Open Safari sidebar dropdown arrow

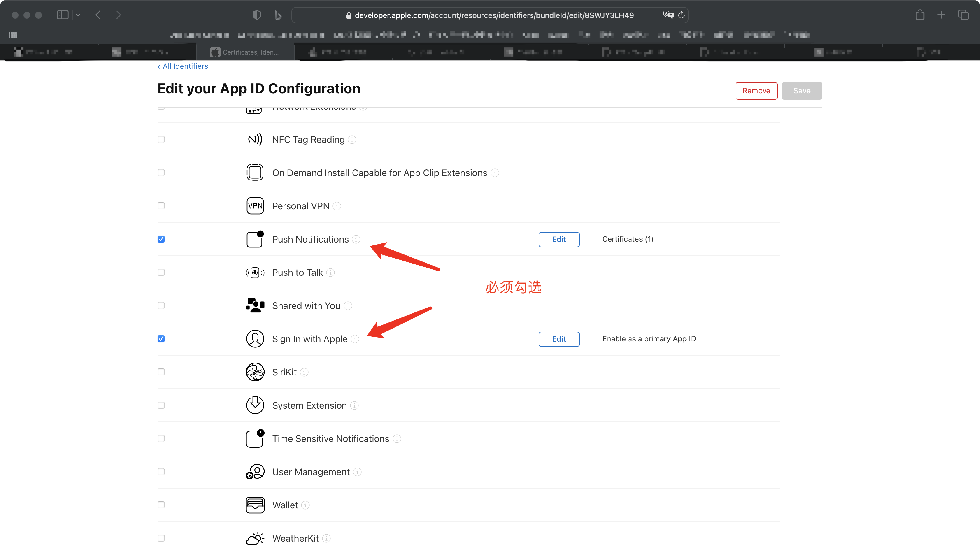(78, 15)
